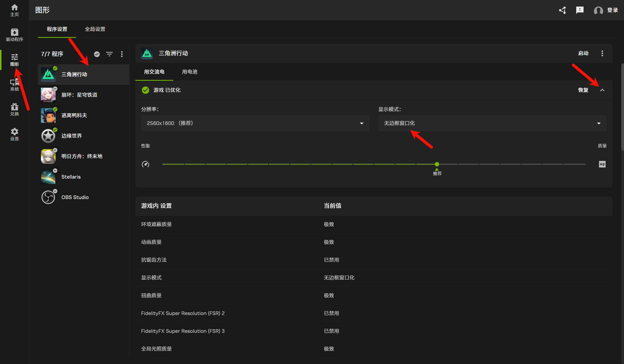Click the 图形 page title
The width and height of the screenshot is (624, 364).
tap(42, 10)
